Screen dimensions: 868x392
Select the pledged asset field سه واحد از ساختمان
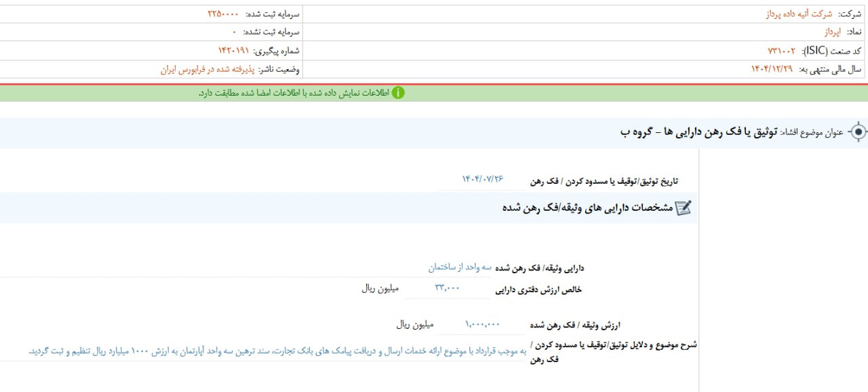tap(459, 267)
